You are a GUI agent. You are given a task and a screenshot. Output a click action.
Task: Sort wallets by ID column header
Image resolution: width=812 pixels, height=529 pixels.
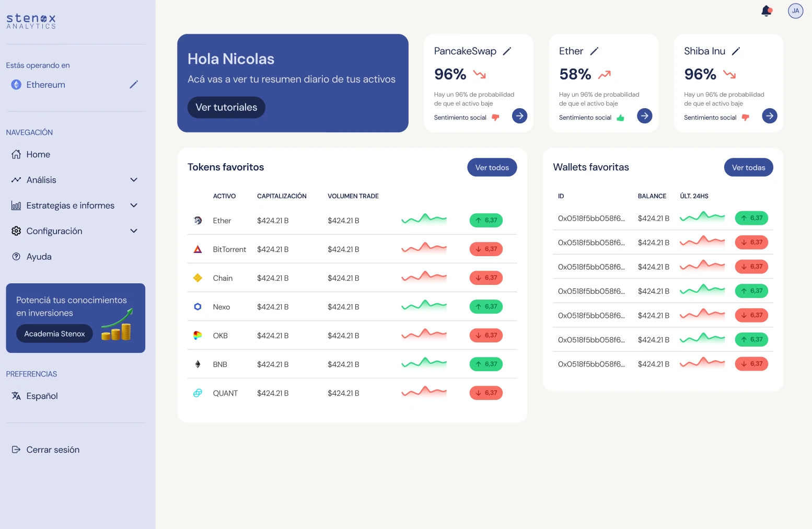point(561,196)
